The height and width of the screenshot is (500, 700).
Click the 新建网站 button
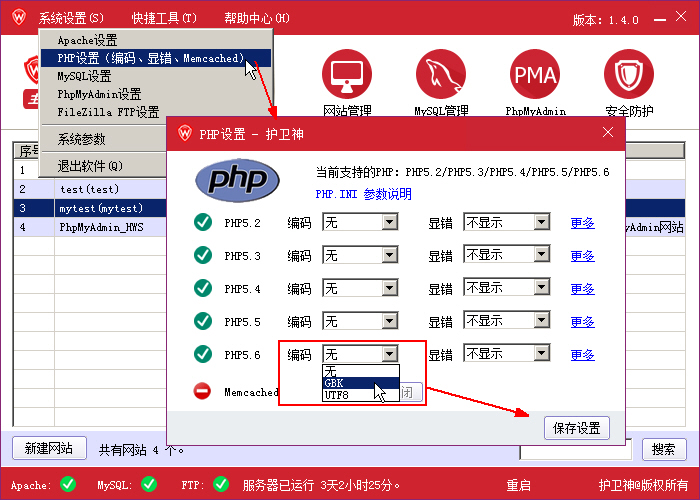coord(49,448)
